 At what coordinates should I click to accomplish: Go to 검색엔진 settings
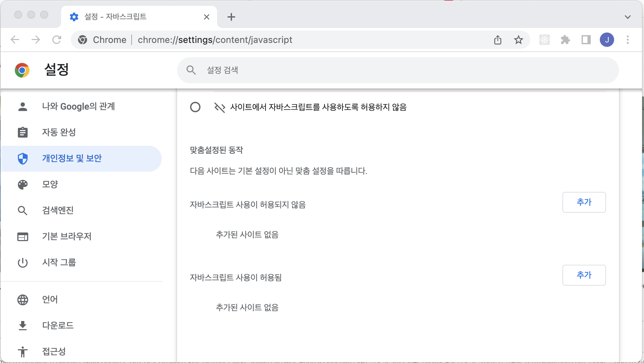[x=58, y=210]
